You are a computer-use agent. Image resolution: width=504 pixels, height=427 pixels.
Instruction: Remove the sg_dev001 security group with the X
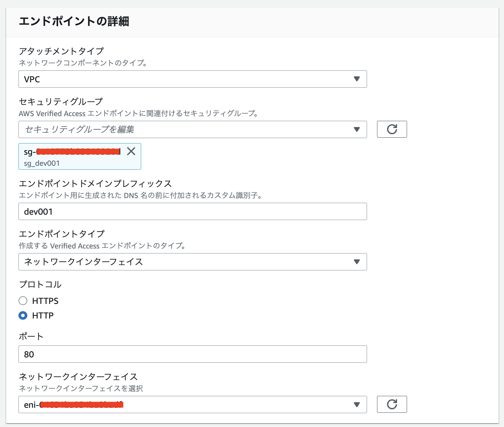[x=131, y=152]
